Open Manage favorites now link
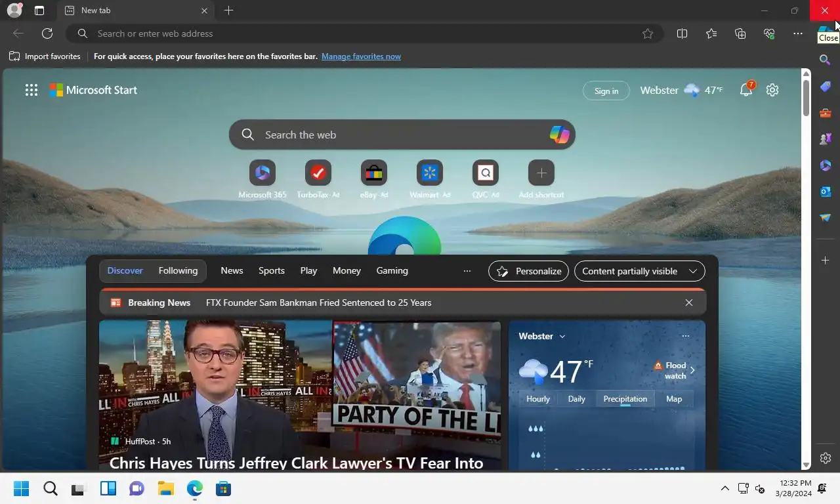Viewport: 840px width, 504px height. [x=361, y=56]
